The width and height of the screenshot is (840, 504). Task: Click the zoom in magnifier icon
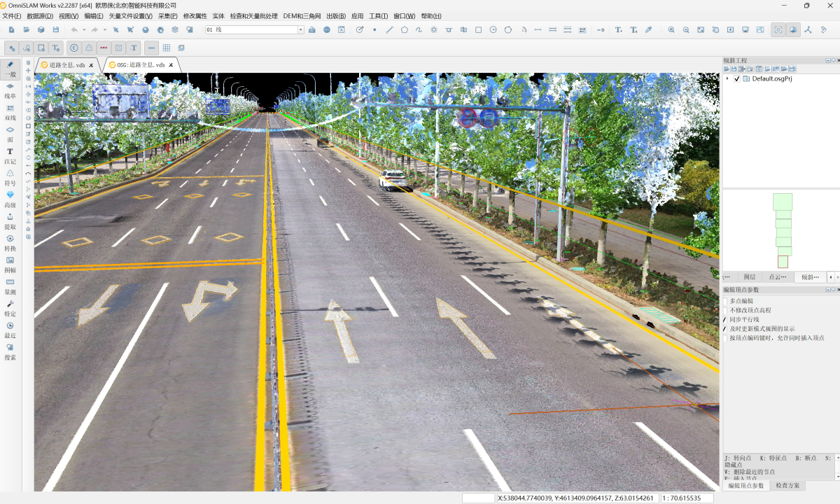pos(671,30)
